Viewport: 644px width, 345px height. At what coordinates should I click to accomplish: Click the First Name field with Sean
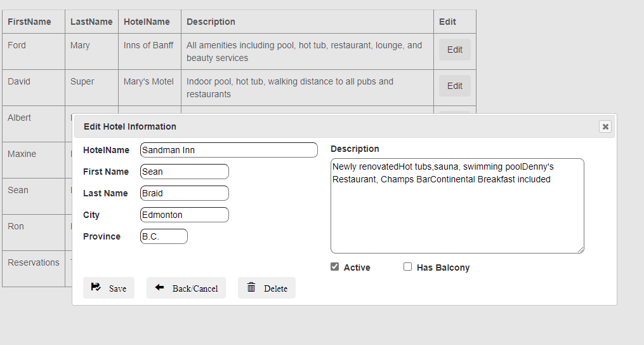point(185,172)
